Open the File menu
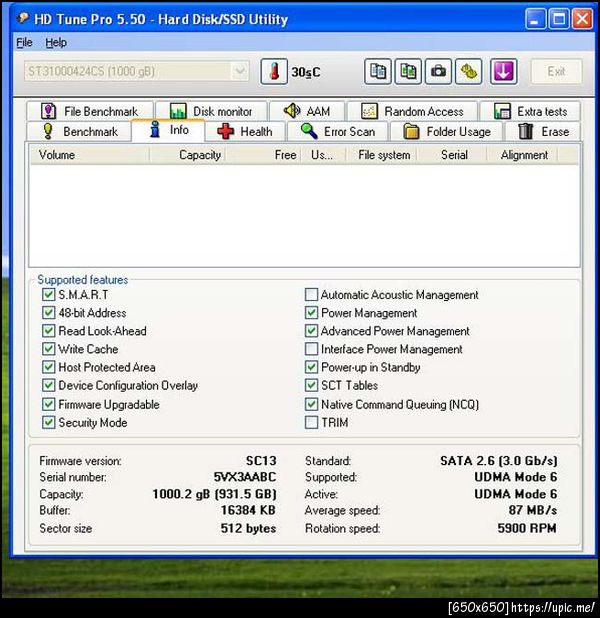Screen dimensions: 600x618 coord(24,43)
